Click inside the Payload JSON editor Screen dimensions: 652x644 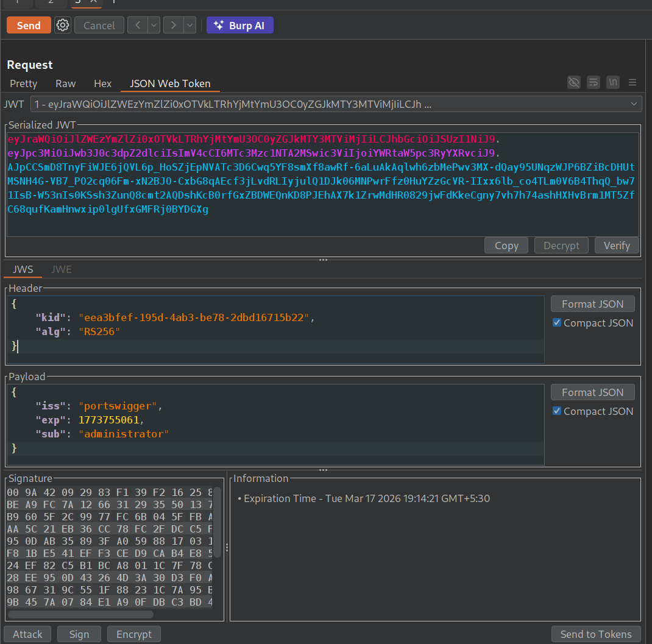pos(274,420)
